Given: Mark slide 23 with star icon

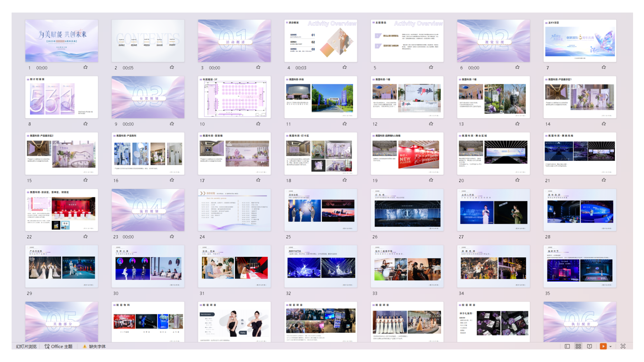Looking at the screenshot, I should pyautogui.click(x=172, y=236).
